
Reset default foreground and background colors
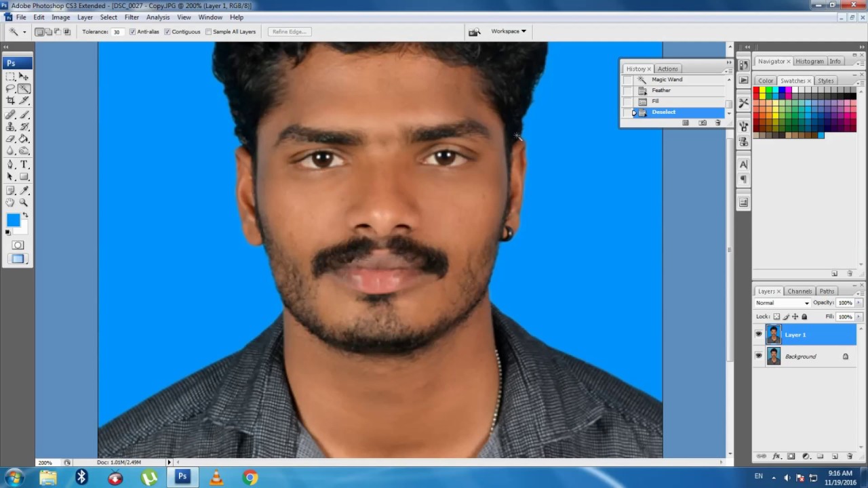coord(8,232)
